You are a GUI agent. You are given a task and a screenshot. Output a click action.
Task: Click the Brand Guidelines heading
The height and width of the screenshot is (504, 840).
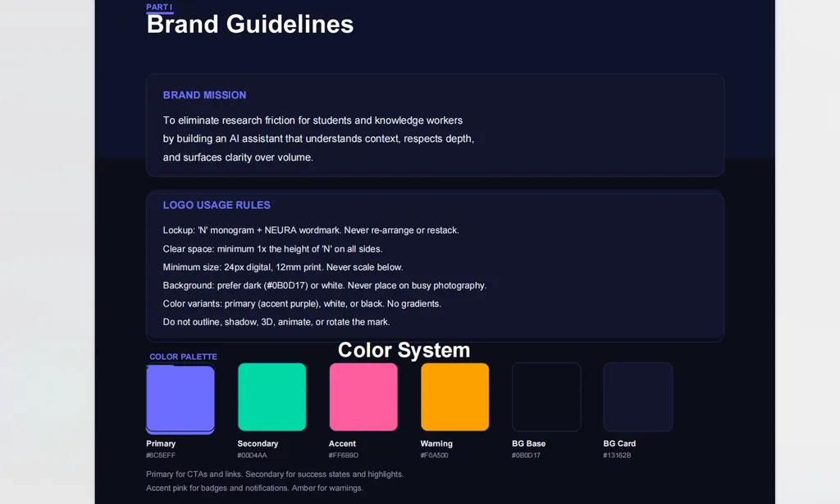[249, 24]
